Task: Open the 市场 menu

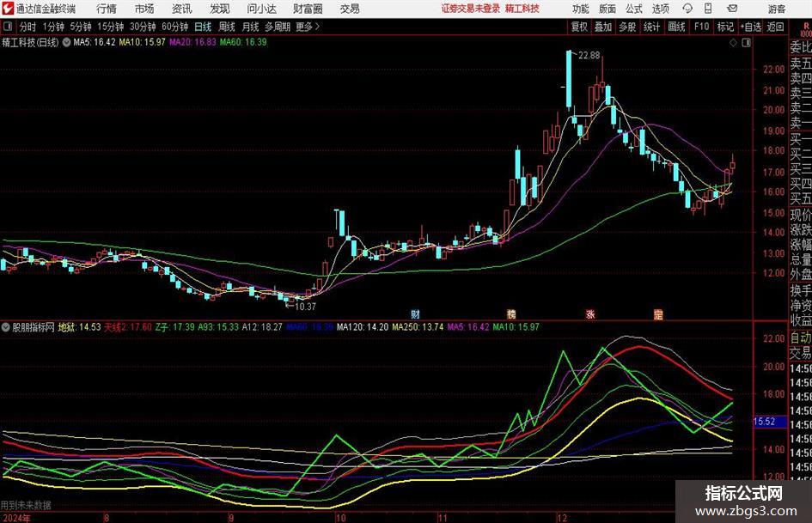Action: click(x=144, y=9)
